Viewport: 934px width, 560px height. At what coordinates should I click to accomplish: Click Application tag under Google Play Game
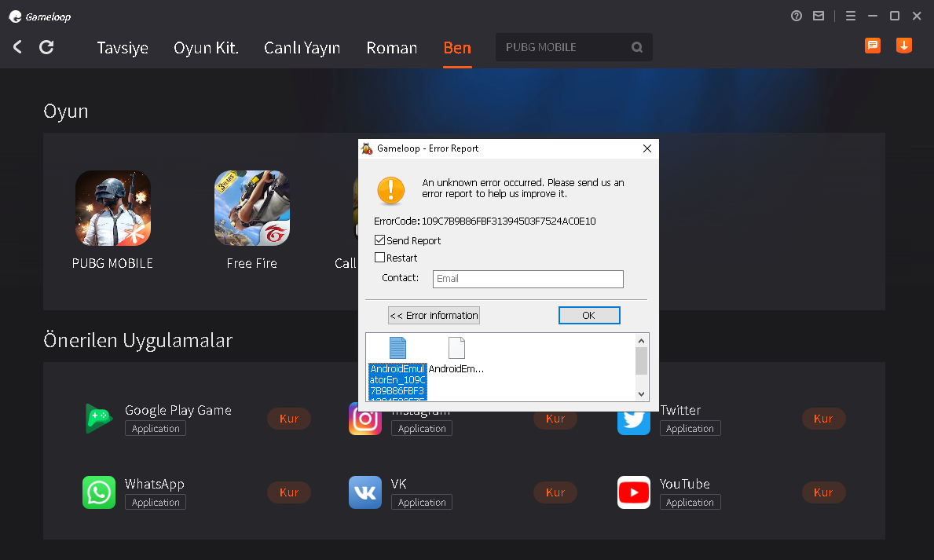pyautogui.click(x=156, y=428)
